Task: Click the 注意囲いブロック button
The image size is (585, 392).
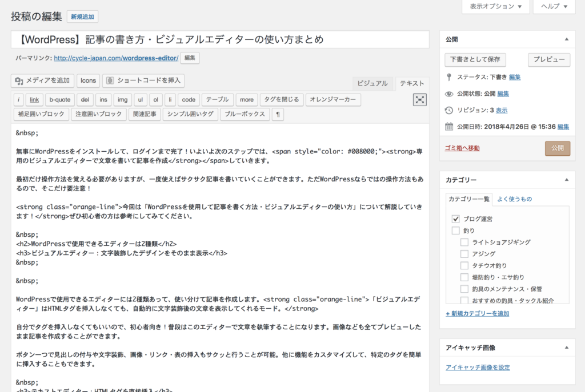Action: pyautogui.click(x=99, y=114)
